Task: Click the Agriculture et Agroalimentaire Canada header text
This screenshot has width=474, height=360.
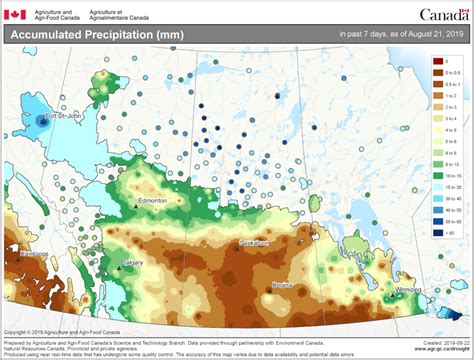Action: tap(119, 15)
